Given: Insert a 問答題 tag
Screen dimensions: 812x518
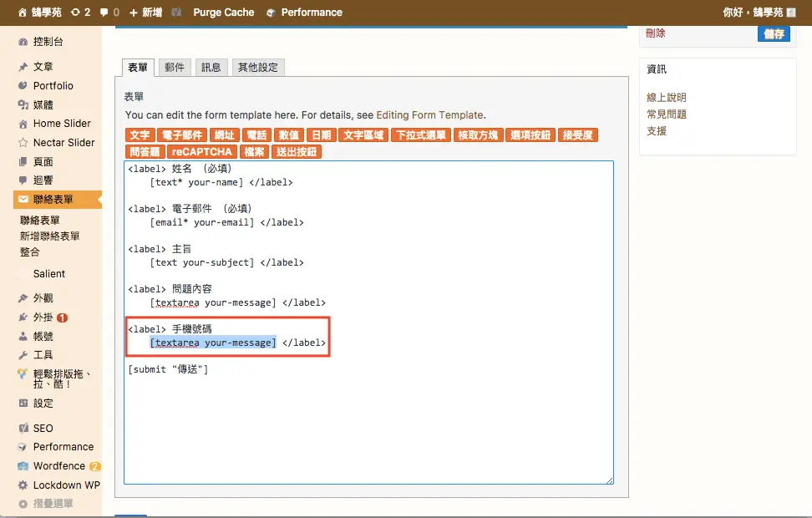Looking at the screenshot, I should pyautogui.click(x=145, y=152).
